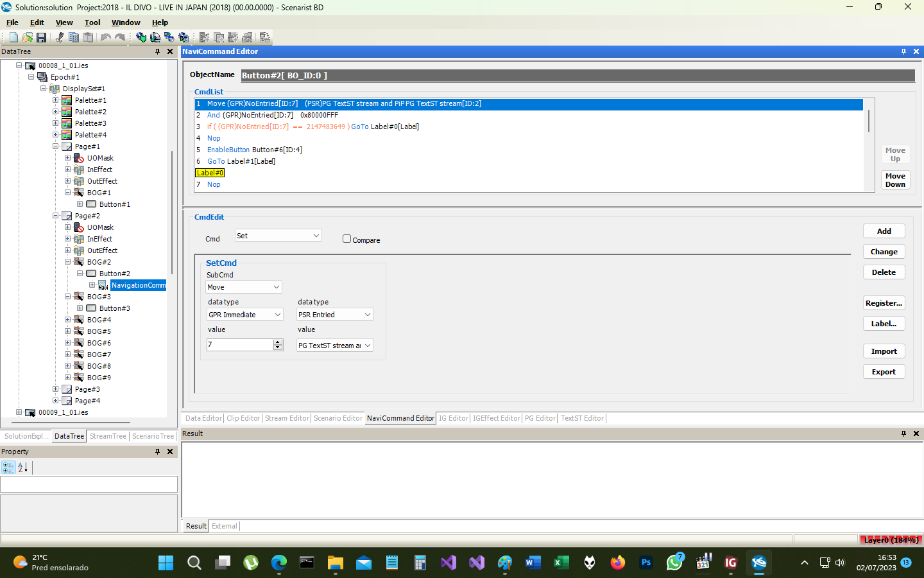924x578 pixels.
Task: Open the Window menu
Action: (126, 22)
